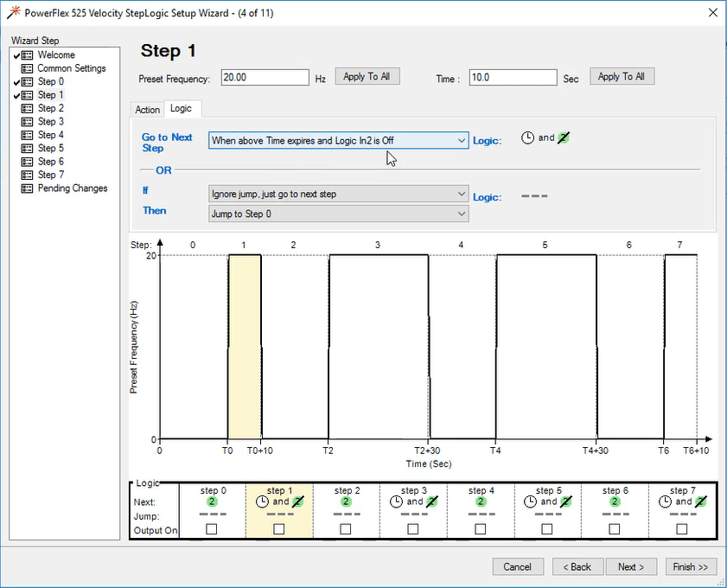Select Step 5 in the wizard list
This screenshot has height=588, width=727.
(50, 149)
